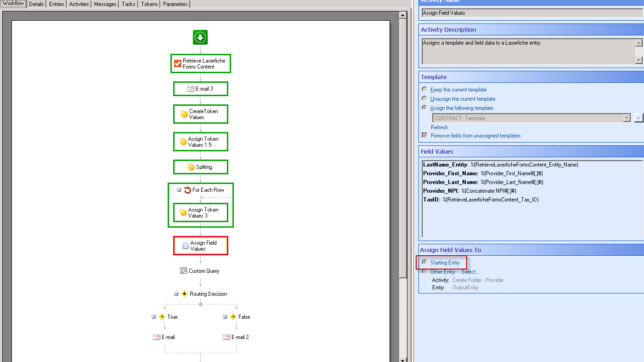Click the green workflow start arrow icon
The width and height of the screenshot is (644, 362).
coord(200,37)
